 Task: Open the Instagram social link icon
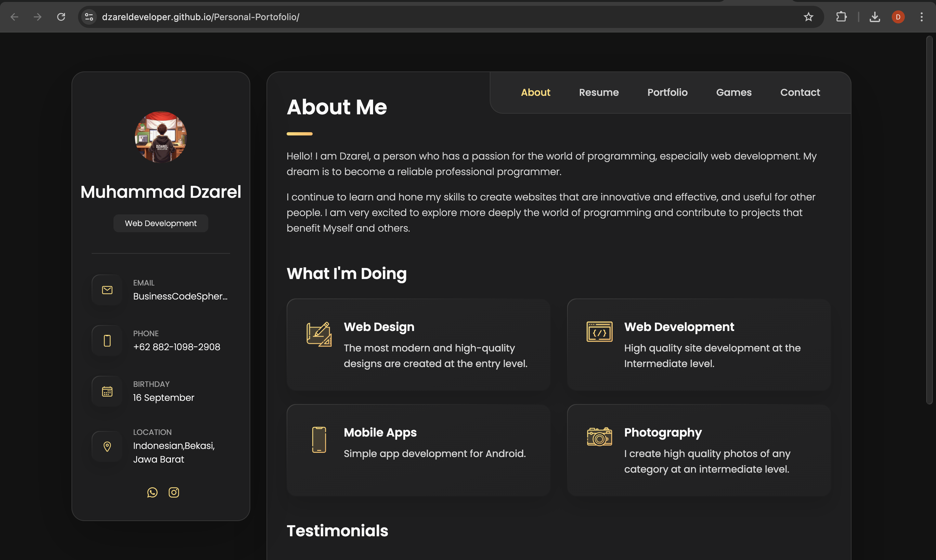pyautogui.click(x=174, y=492)
